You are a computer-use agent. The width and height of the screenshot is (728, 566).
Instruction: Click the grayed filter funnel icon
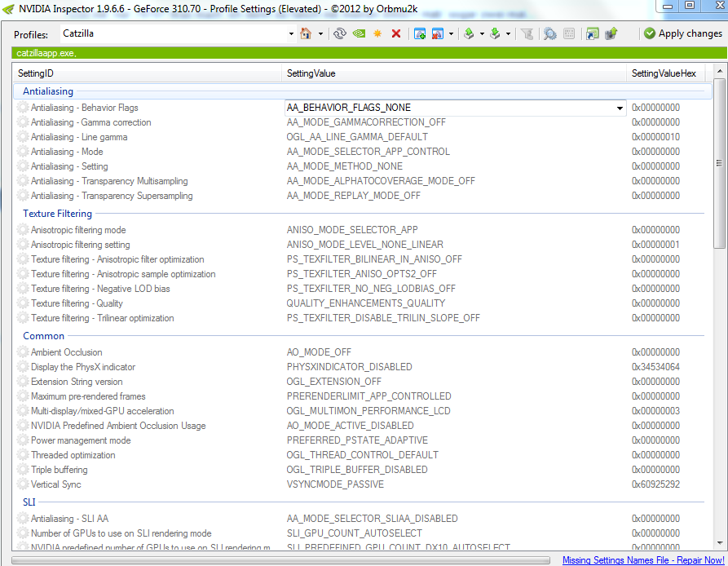coord(527,33)
